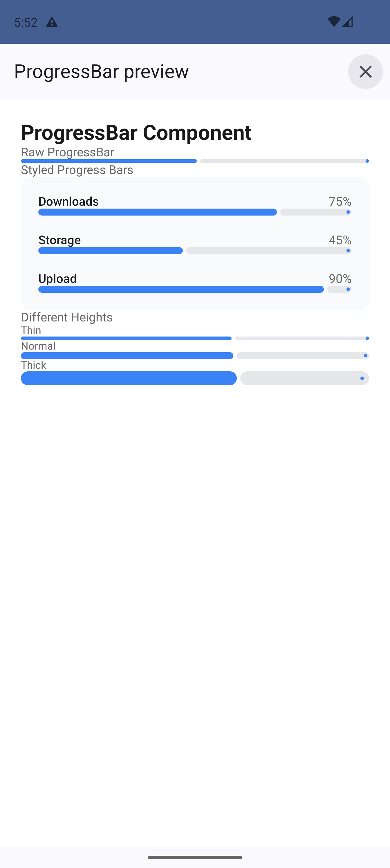
Task: Click the Storage progress bar
Action: (x=195, y=251)
